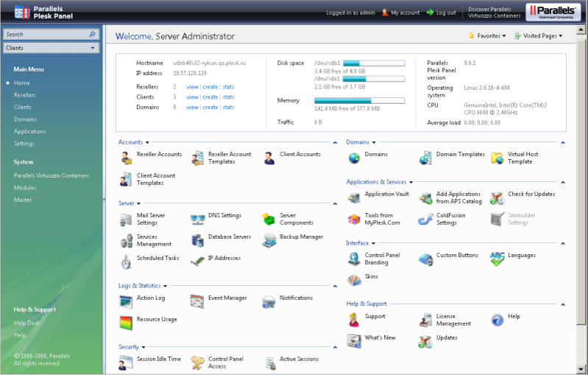Open the Control Panel Branding icon
Image resolution: width=588 pixels, height=375 pixels.
point(355,259)
